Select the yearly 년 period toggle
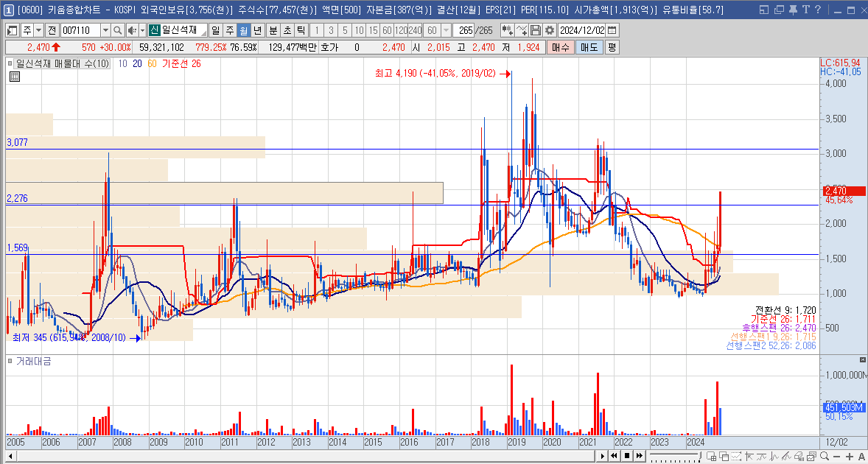This screenshot has height=464, width=868. [257, 30]
